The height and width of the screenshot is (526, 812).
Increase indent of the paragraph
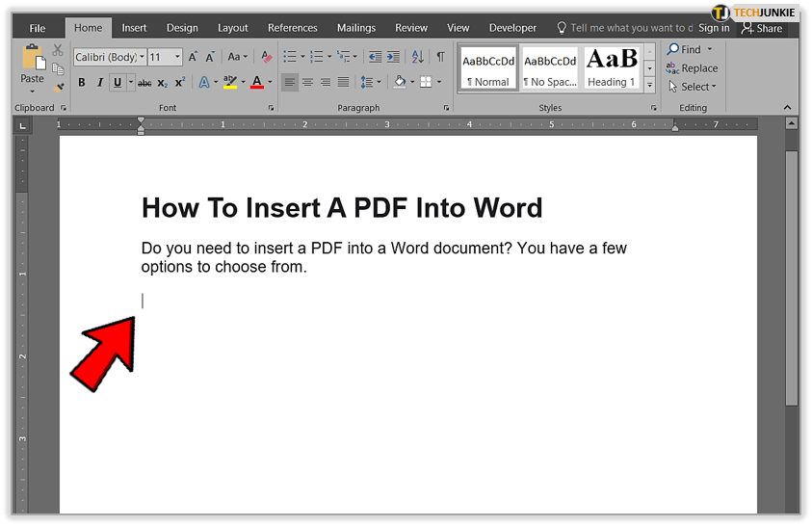coord(391,57)
